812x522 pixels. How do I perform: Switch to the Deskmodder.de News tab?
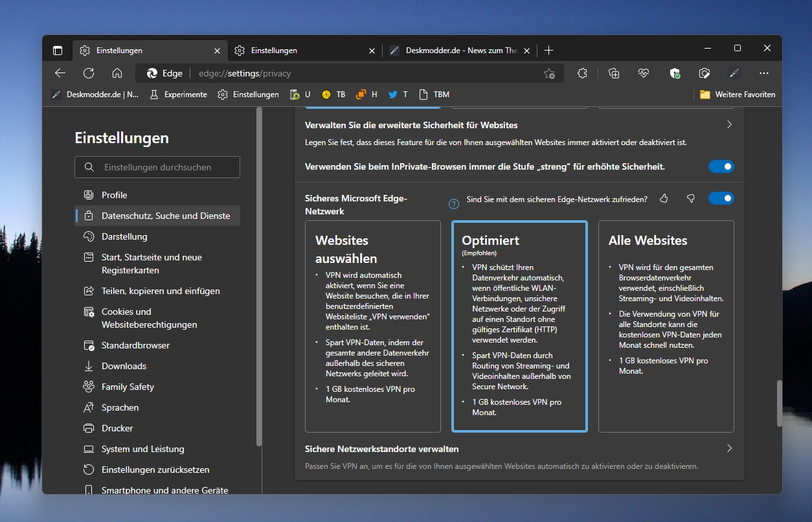pyautogui.click(x=460, y=51)
